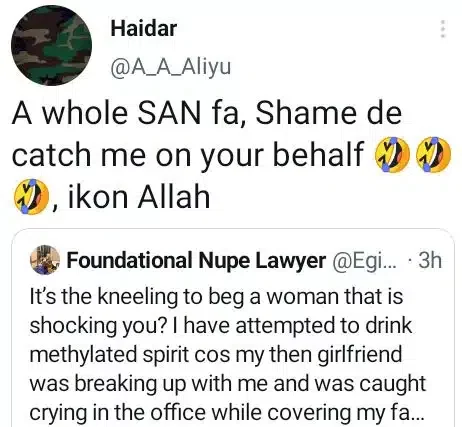Open the quoted tweet about kneeling to beg
This screenshot has height=427, width=462.
click(233, 327)
